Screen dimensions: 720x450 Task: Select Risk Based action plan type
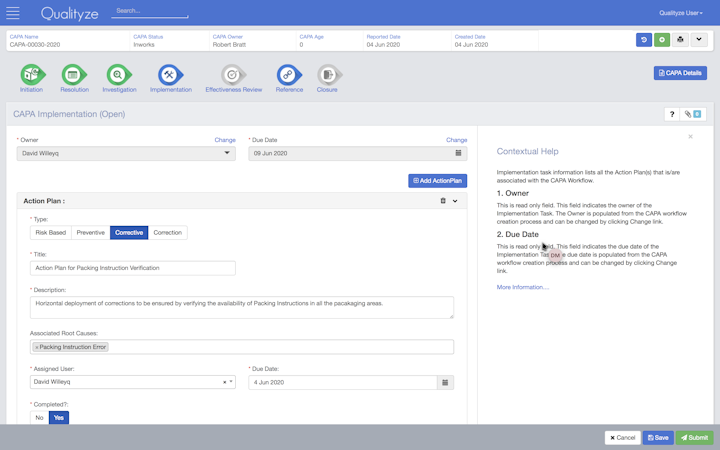click(50, 233)
